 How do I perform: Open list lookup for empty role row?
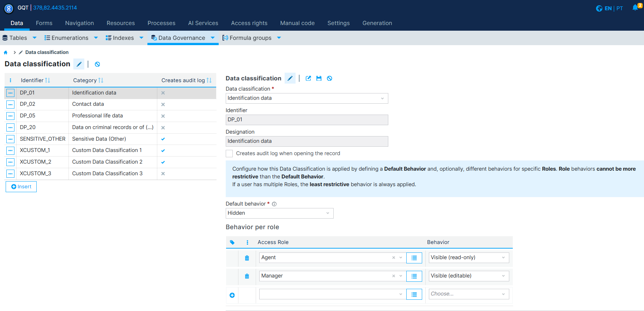coord(414,294)
